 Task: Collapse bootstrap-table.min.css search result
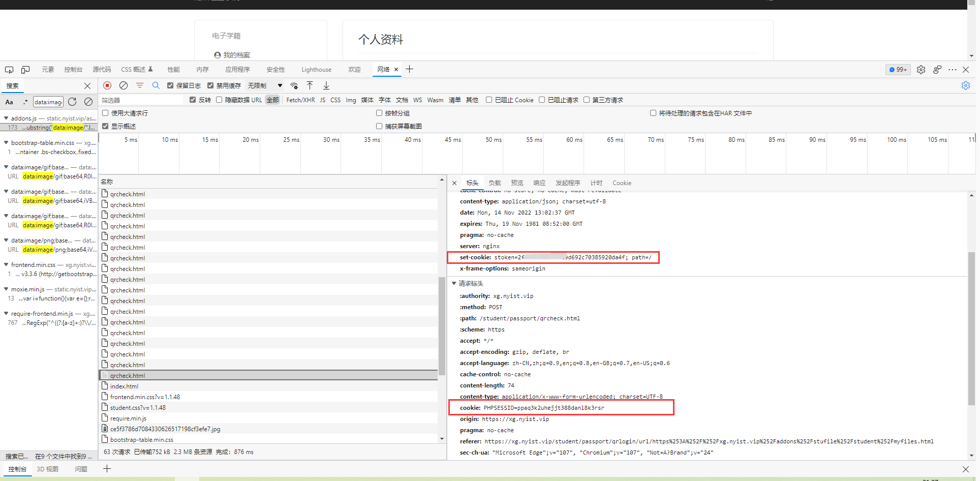(6, 142)
